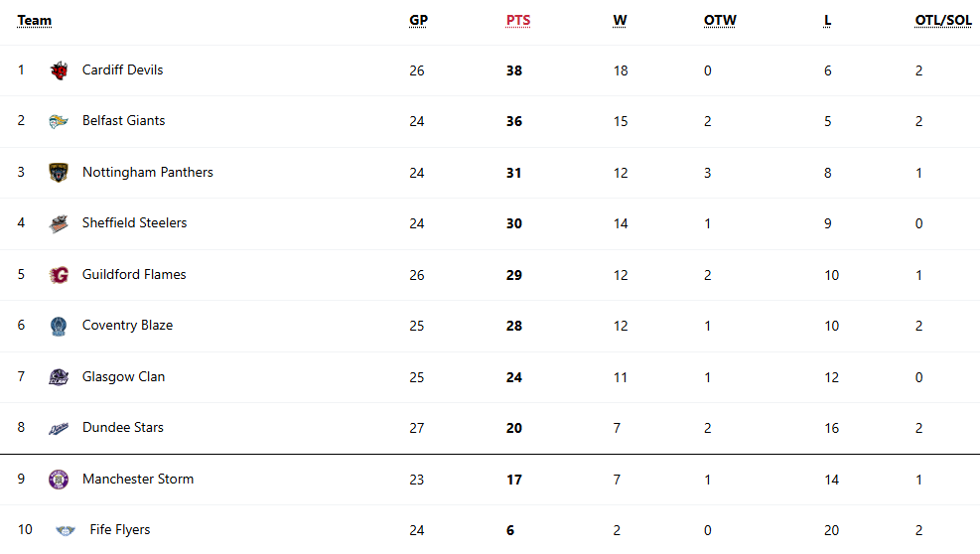Image resolution: width=980 pixels, height=554 pixels.
Task: Open the Manchester Storm team name link
Action: point(138,479)
